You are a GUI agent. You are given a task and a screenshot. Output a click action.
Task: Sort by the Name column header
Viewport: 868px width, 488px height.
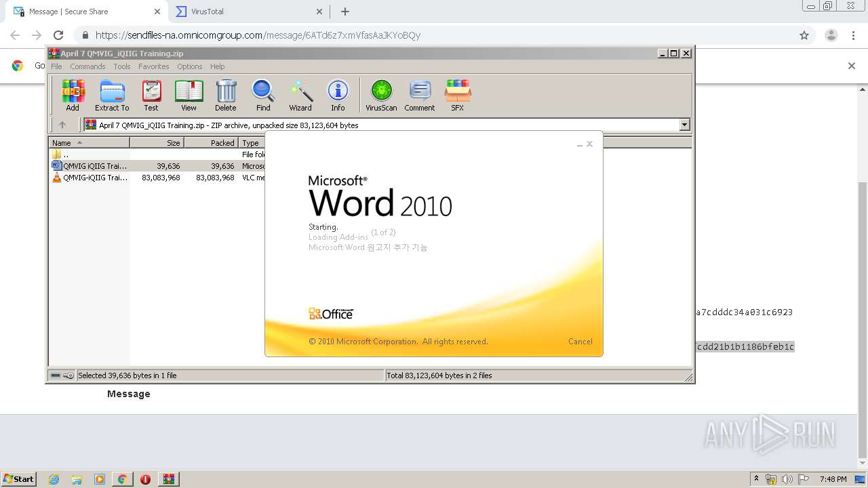pyautogui.click(x=89, y=143)
